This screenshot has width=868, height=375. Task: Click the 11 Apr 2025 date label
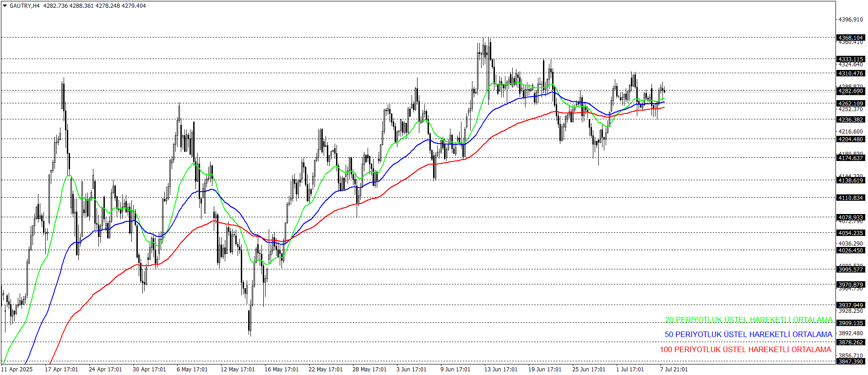click(x=17, y=370)
